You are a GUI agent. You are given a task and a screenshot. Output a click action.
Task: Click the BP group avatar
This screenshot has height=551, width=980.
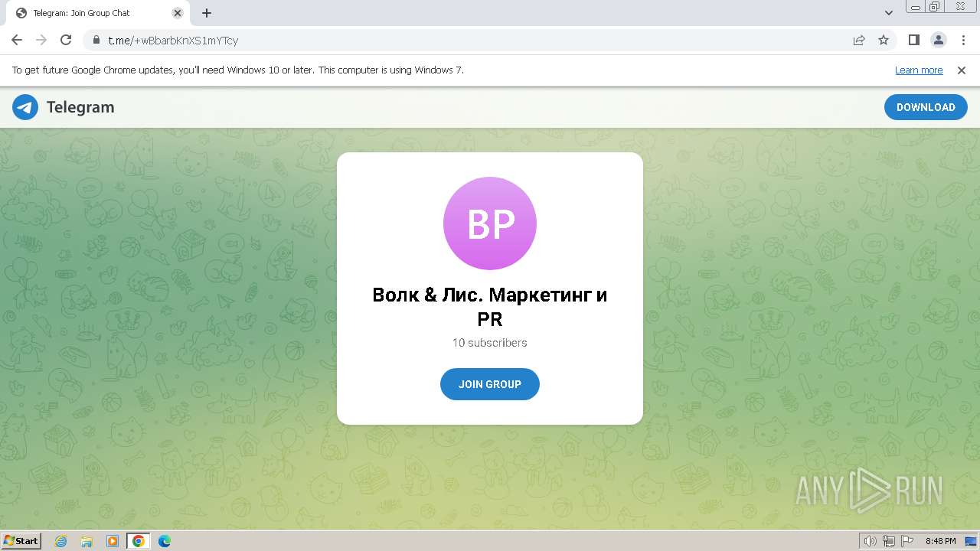point(490,223)
